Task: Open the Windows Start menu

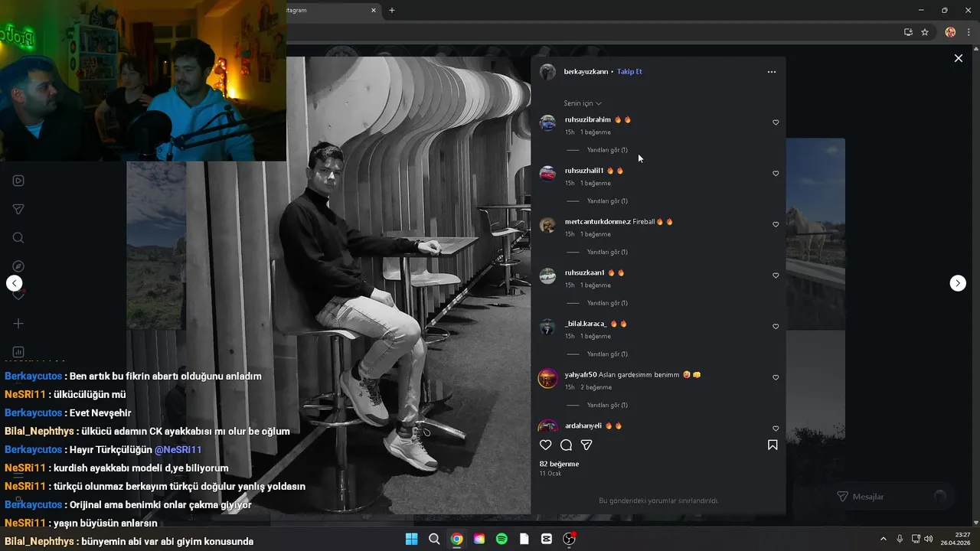Action: [411, 539]
